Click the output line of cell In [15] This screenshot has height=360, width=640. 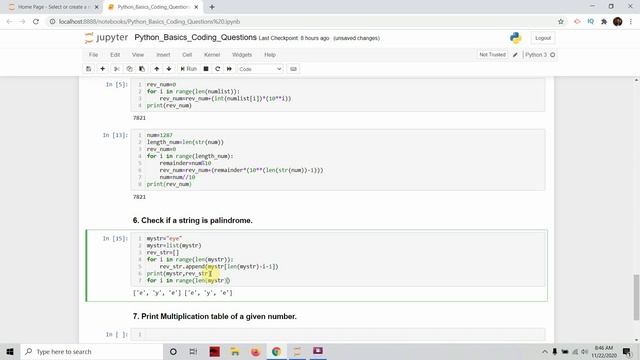tap(182, 293)
